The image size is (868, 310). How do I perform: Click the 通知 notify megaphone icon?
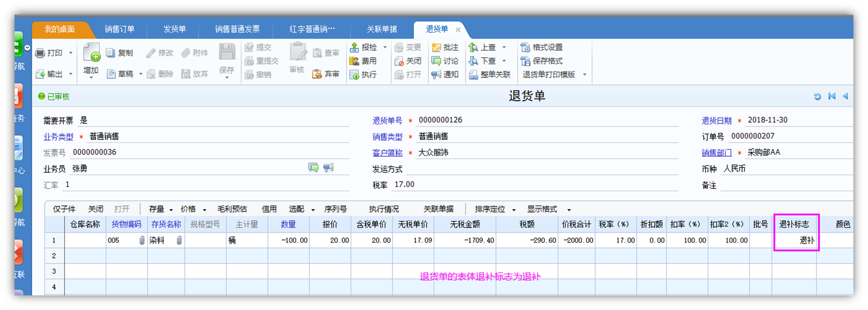point(436,75)
